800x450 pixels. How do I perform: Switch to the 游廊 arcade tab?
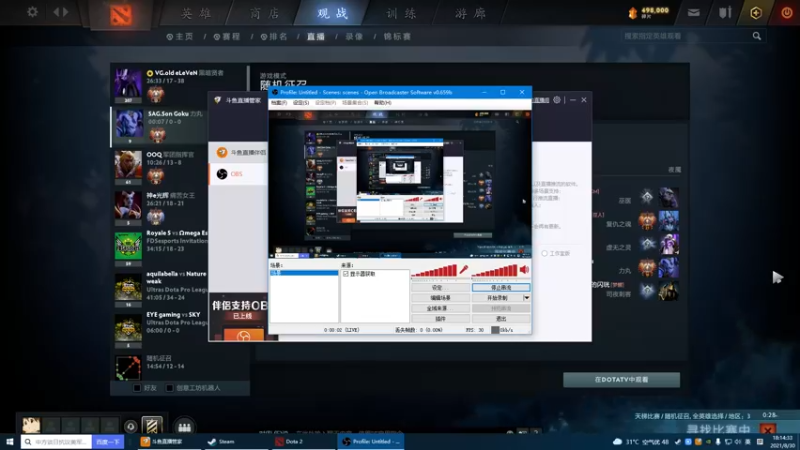pos(470,13)
